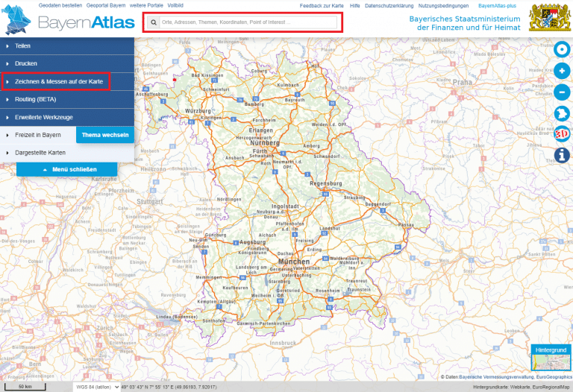Image resolution: width=573 pixels, height=392 pixels.
Task: Zoom to the whole Bavaria extent icon
Action: click(x=562, y=113)
